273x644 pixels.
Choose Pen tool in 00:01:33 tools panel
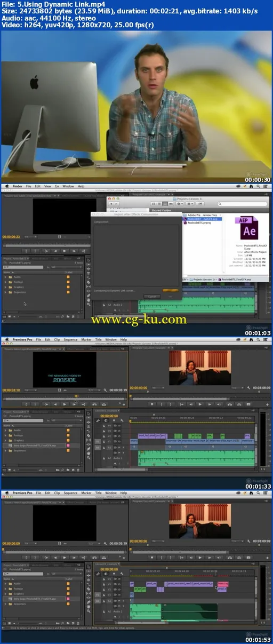(x=89, y=449)
